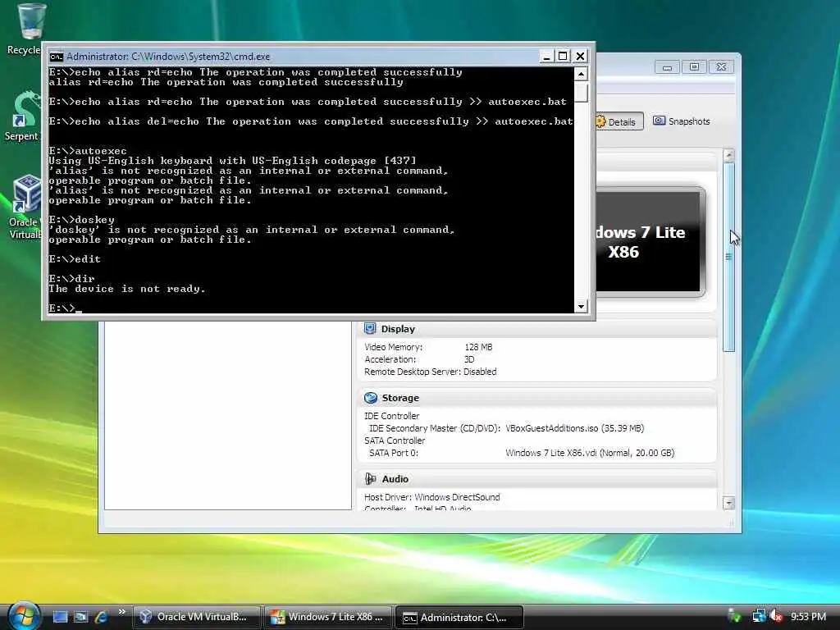The image size is (840, 630).
Task: Click the Display monitor icon
Action: click(370, 328)
